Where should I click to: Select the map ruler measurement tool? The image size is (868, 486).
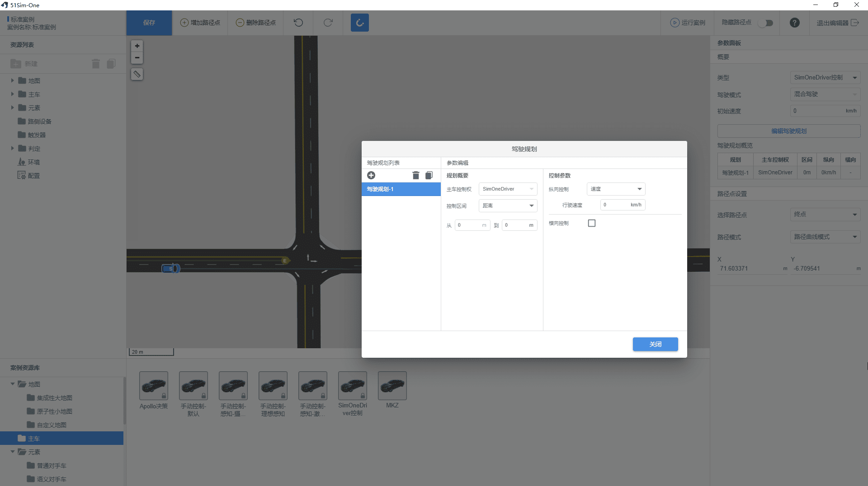pos(137,74)
